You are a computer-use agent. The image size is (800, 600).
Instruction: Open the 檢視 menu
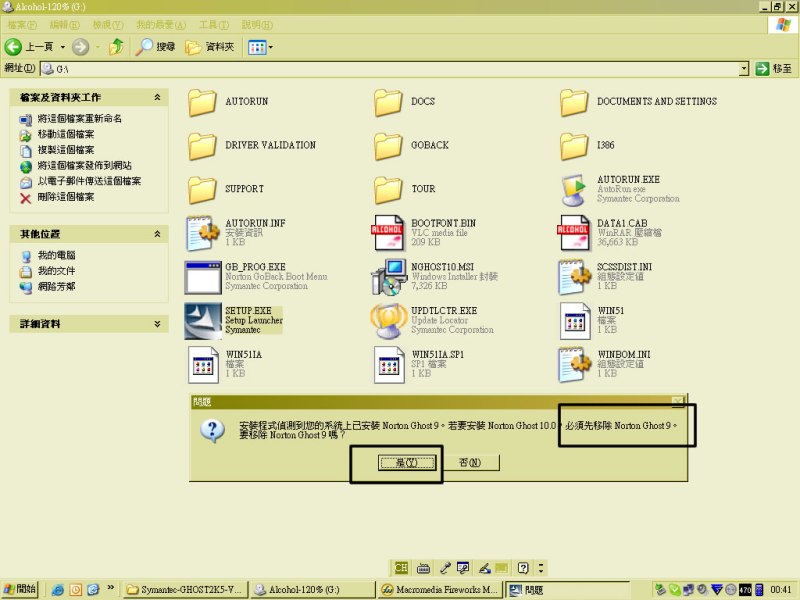tap(108, 24)
